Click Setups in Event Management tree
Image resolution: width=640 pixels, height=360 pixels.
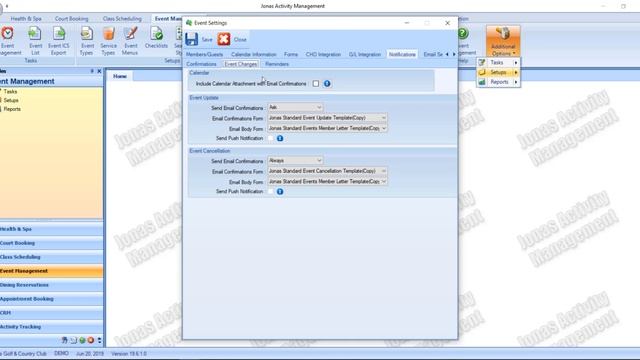(x=11, y=100)
